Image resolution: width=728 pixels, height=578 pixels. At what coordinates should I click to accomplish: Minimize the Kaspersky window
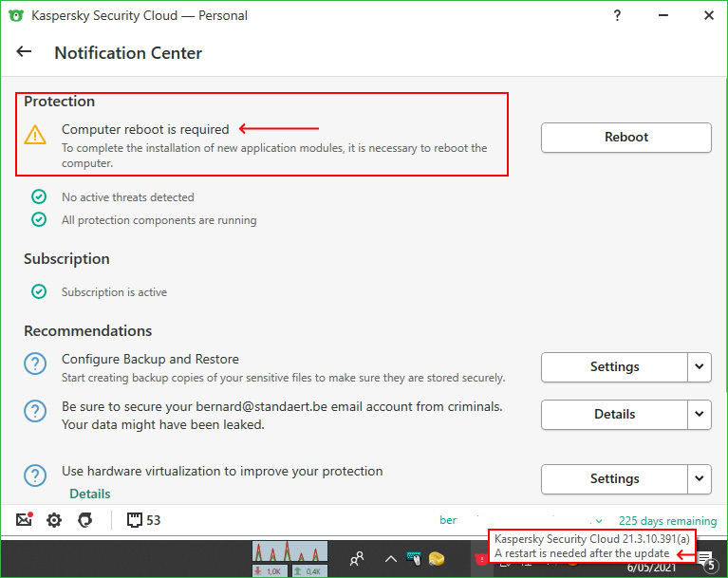coord(663,15)
